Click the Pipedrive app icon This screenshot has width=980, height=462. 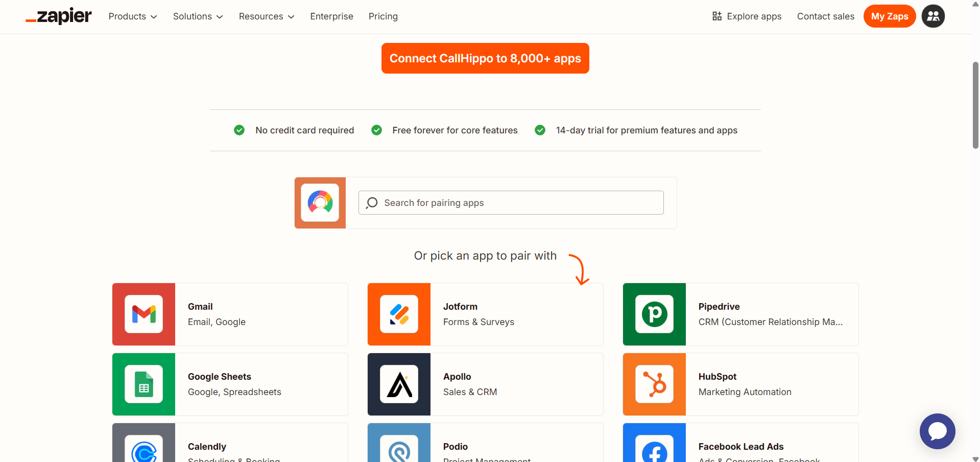point(654,314)
